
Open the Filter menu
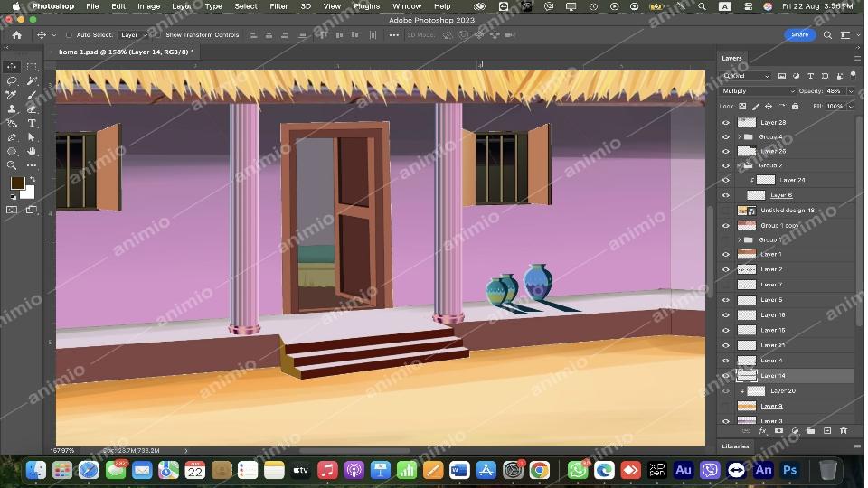pyautogui.click(x=278, y=6)
